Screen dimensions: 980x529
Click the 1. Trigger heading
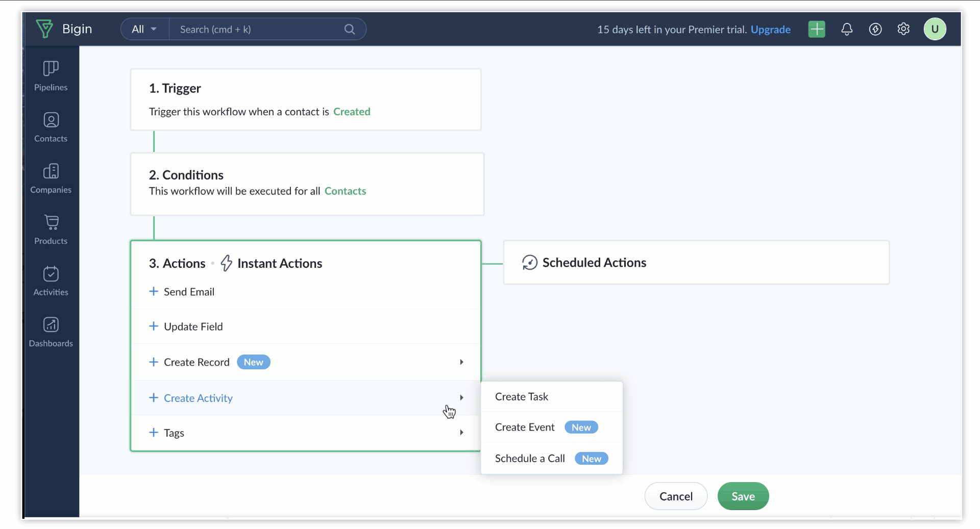175,88
